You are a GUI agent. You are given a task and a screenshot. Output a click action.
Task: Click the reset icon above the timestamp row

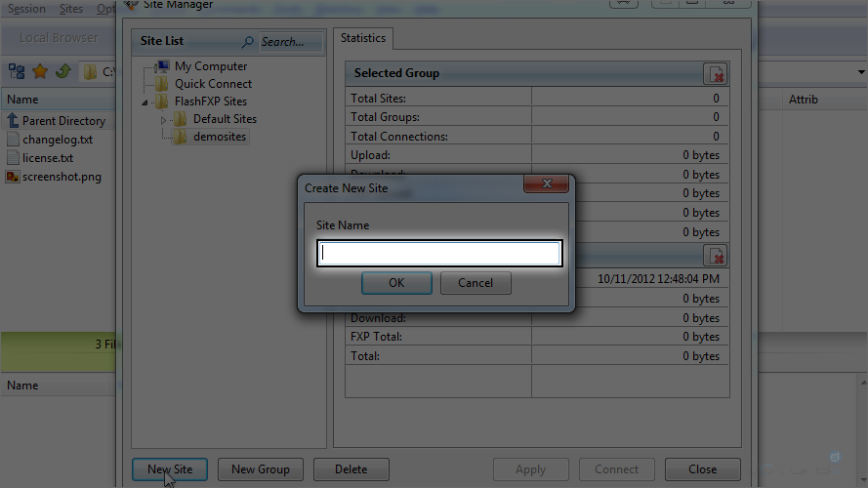716,256
